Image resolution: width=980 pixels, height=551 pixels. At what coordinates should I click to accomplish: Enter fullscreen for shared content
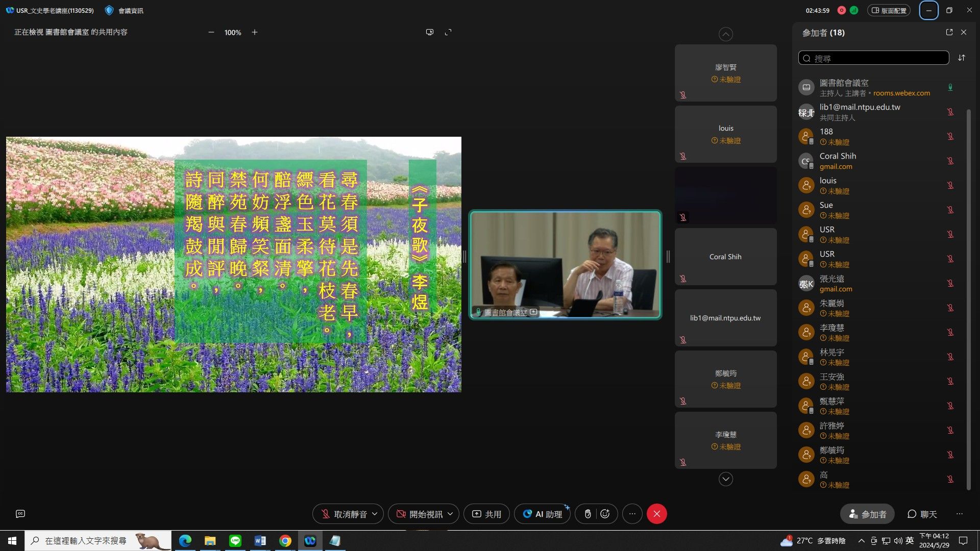tap(448, 32)
